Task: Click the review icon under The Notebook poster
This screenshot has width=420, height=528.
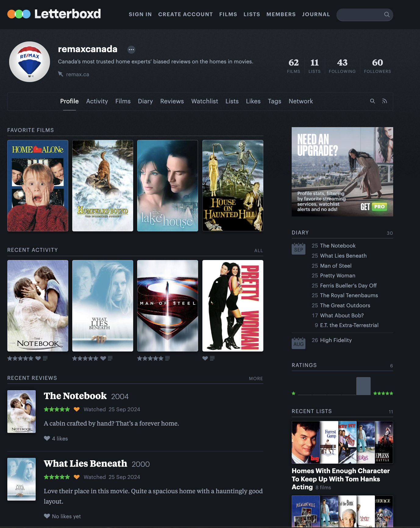Action: (45, 358)
